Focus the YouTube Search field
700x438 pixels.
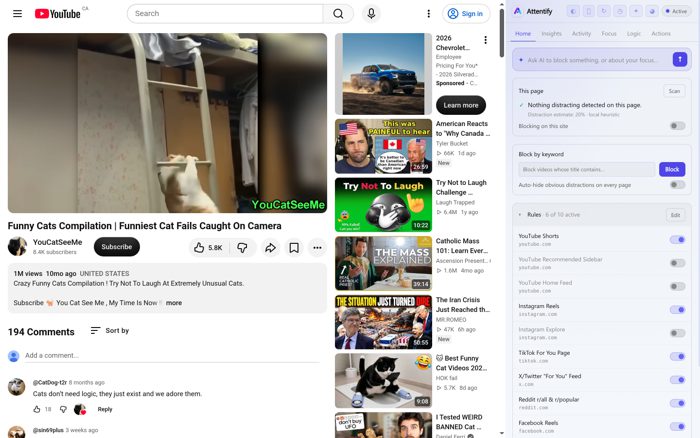coord(225,14)
